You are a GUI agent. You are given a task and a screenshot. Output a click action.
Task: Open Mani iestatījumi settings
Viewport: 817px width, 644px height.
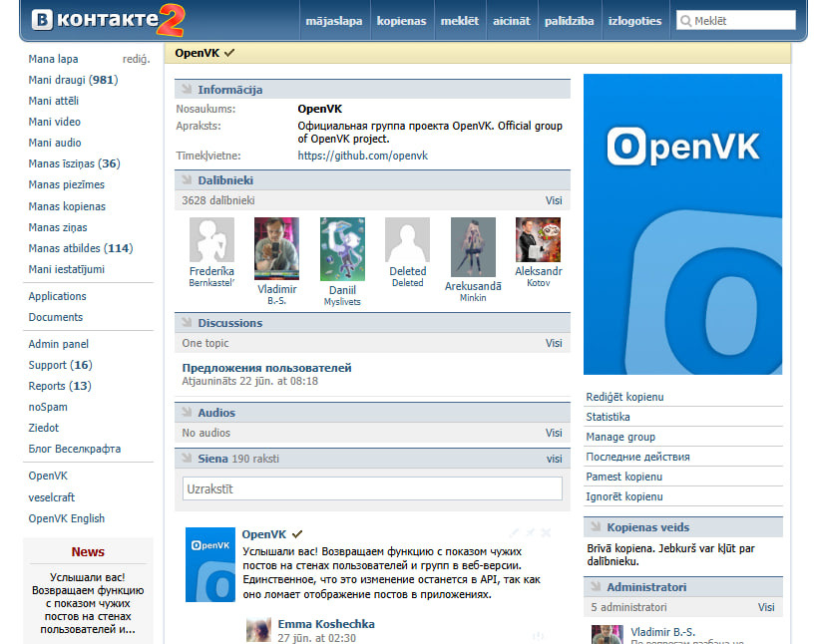(66, 269)
